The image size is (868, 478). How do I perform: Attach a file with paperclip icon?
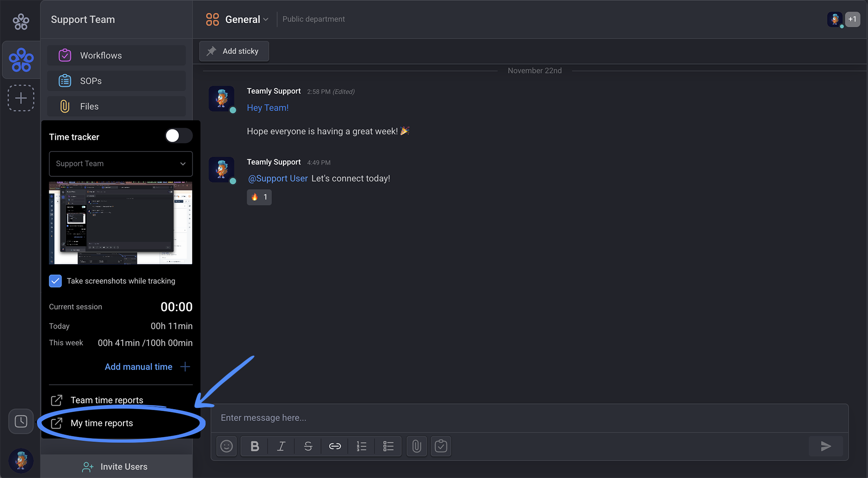click(416, 446)
